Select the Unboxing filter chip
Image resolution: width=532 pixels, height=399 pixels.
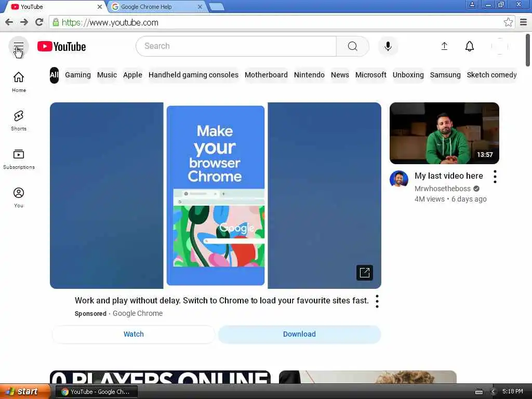[x=408, y=75]
